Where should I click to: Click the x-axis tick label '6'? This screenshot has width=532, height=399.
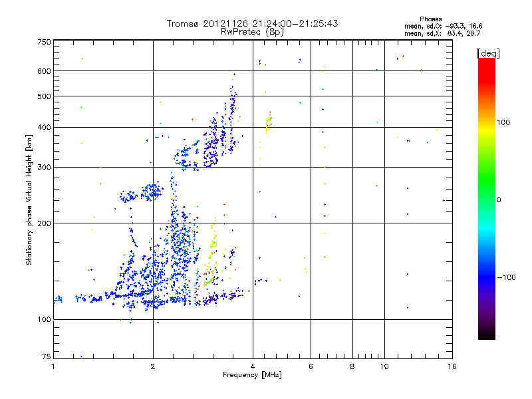(x=311, y=366)
